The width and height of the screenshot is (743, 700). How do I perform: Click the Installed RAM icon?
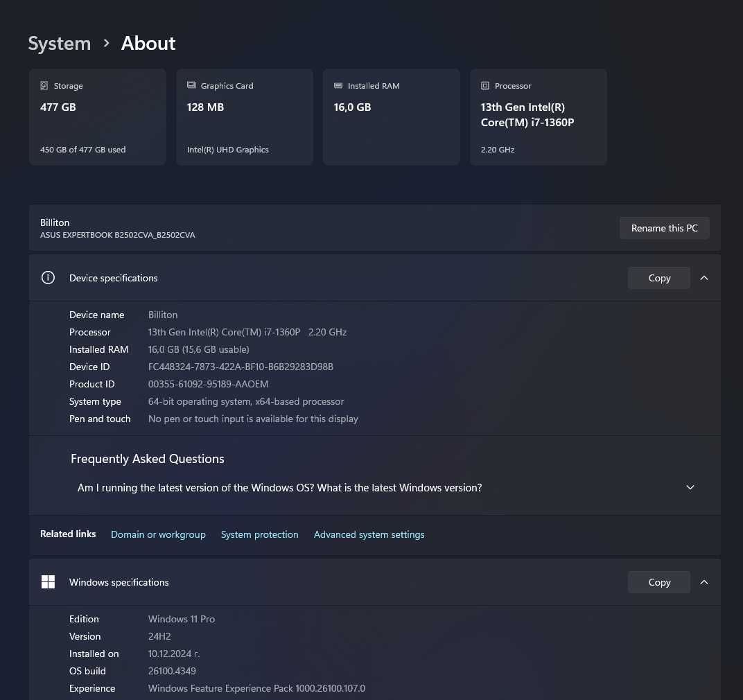click(x=338, y=86)
